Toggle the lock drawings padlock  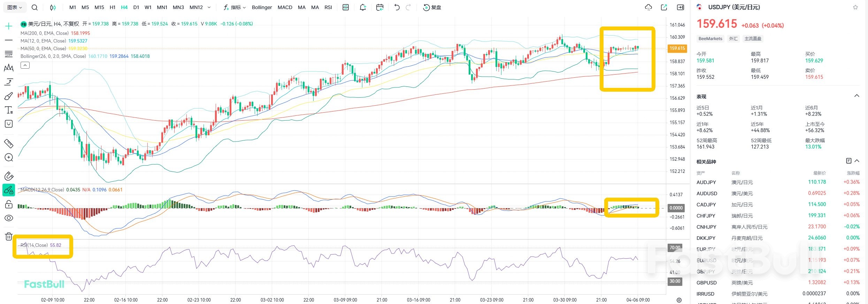pos(9,204)
